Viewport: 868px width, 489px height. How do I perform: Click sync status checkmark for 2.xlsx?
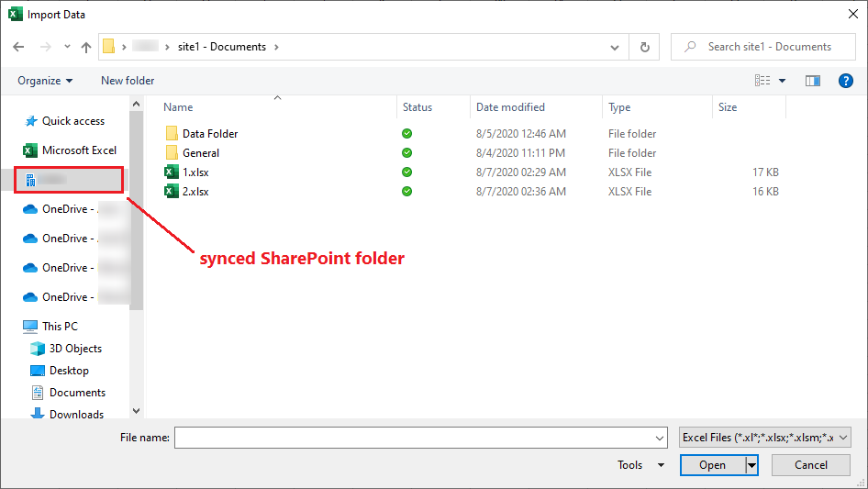click(406, 192)
